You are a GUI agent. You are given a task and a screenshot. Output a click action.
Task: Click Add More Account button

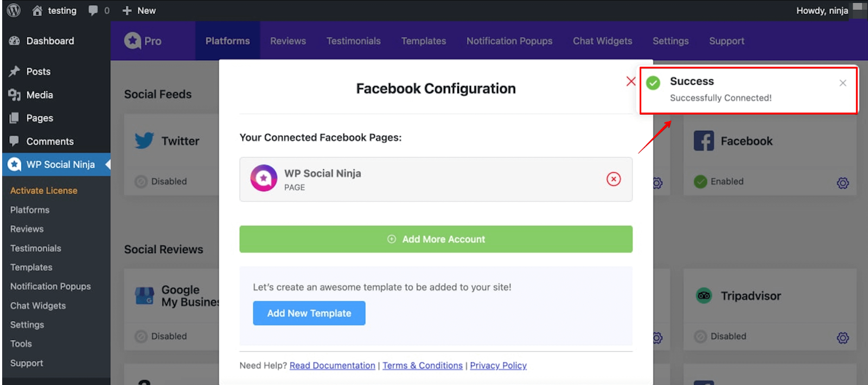(436, 239)
